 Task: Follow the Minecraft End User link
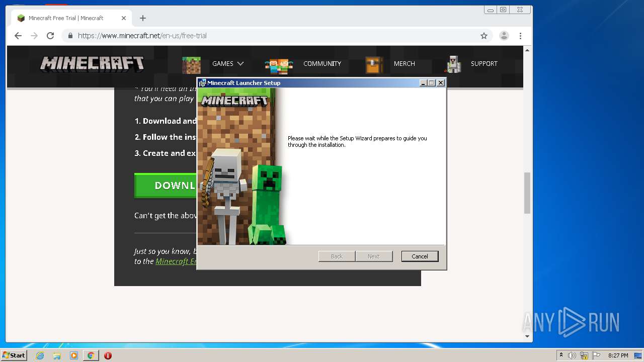point(176,261)
